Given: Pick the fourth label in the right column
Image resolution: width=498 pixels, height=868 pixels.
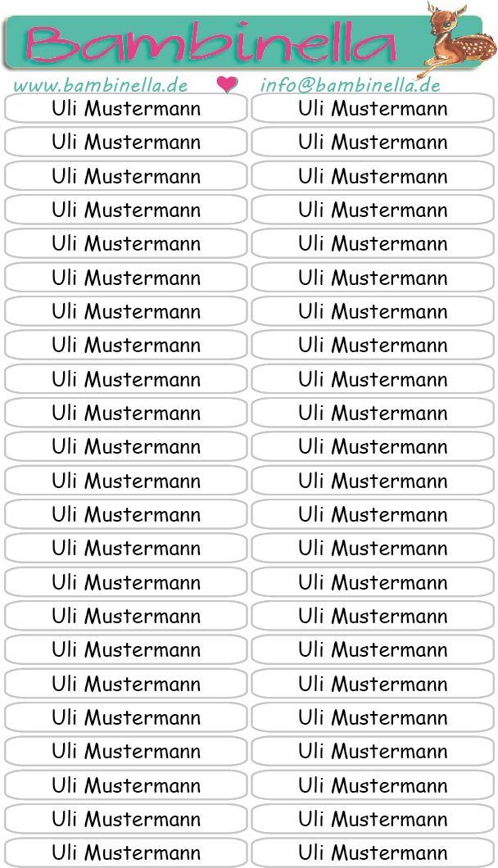Looking at the screenshot, I should coord(373,210).
